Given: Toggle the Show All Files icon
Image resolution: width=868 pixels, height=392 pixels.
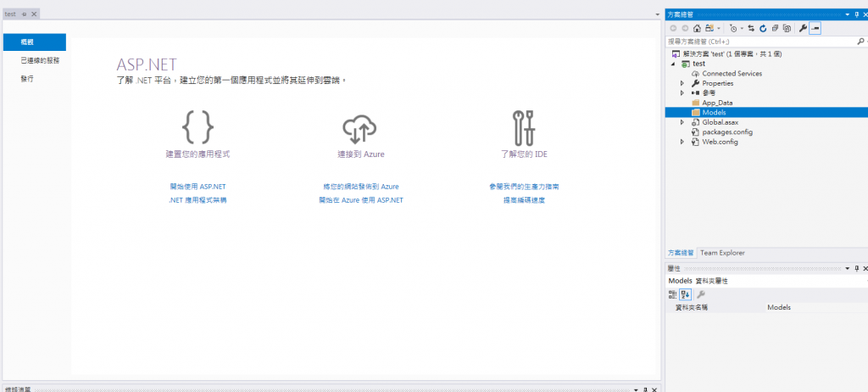Looking at the screenshot, I should pyautogui.click(x=787, y=28).
